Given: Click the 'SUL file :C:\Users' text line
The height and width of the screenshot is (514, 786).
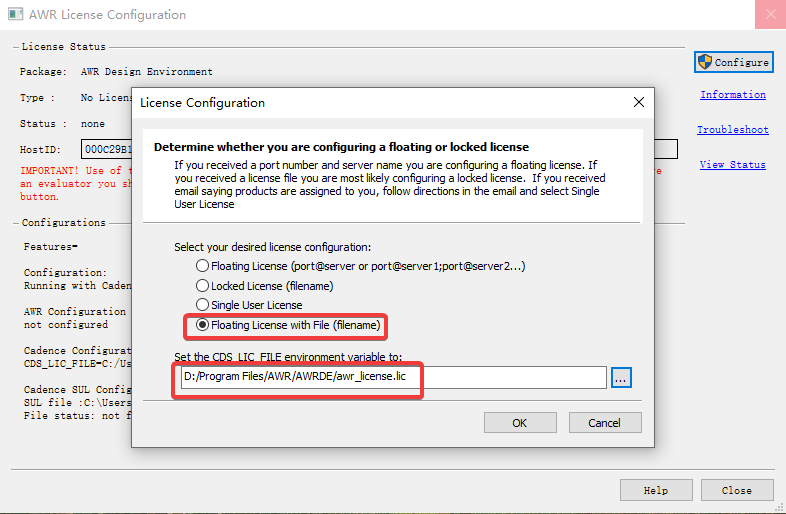Looking at the screenshot, I should tap(77, 403).
